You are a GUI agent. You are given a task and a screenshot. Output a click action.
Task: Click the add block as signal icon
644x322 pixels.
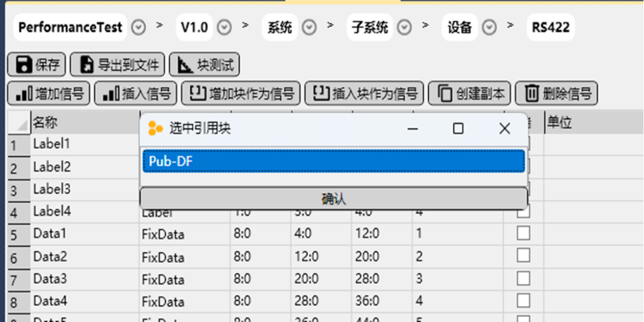click(x=198, y=94)
